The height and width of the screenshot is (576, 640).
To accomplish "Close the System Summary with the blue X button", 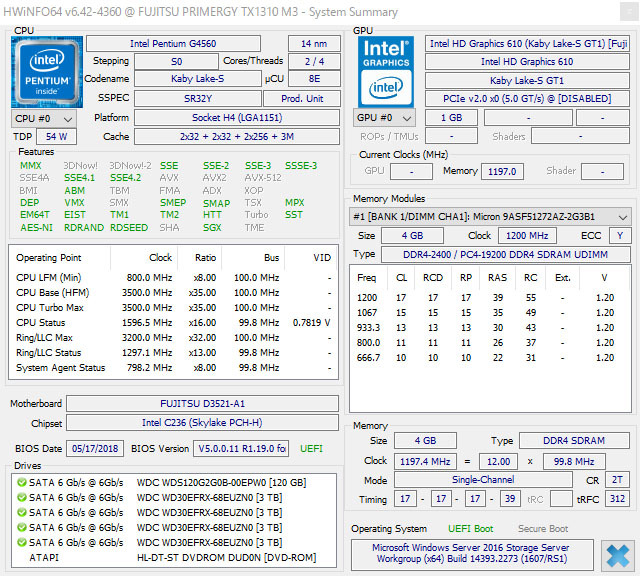I will tap(618, 556).
